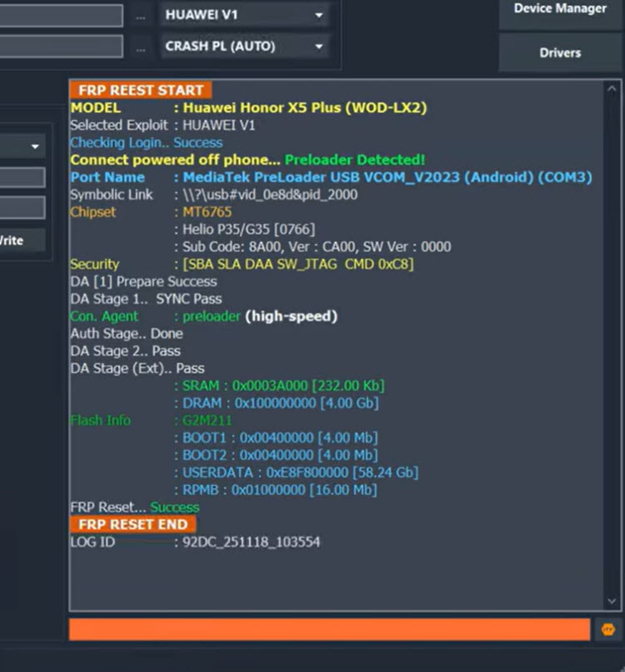
Task: Click DA Stage (Ext).. Pass line
Action: coord(137,368)
